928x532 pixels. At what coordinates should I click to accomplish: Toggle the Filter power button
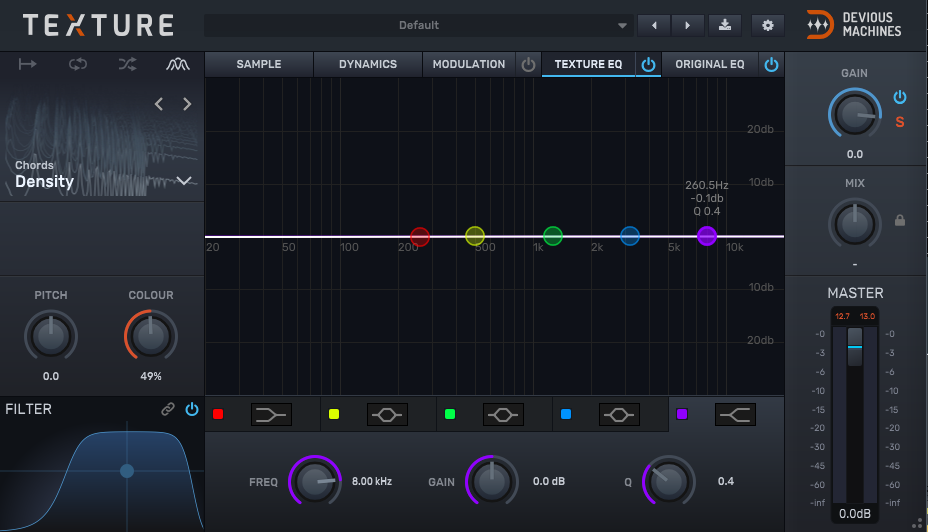[192, 409]
